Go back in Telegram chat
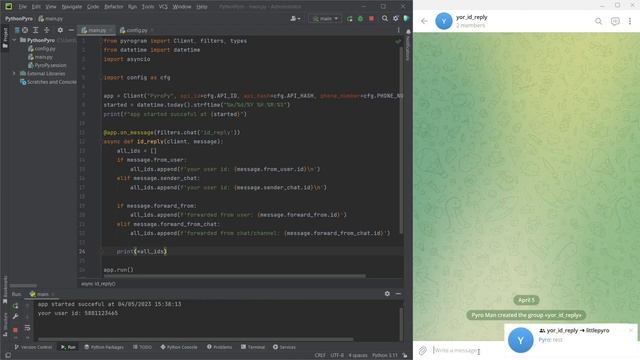Viewport: 640px width, 360px height. tap(424, 21)
